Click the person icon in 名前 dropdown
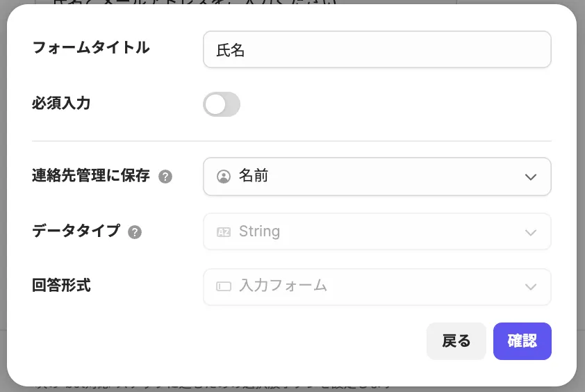Viewport: 585px width, 392px height. (223, 177)
